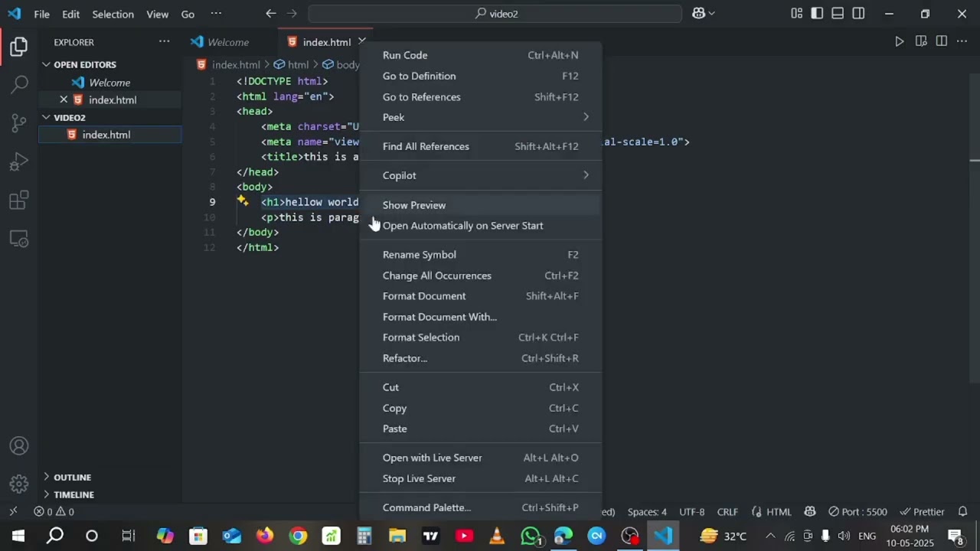The width and height of the screenshot is (980, 551).
Task: Open the editor More Actions ellipsis
Action: pyautogui.click(x=962, y=41)
